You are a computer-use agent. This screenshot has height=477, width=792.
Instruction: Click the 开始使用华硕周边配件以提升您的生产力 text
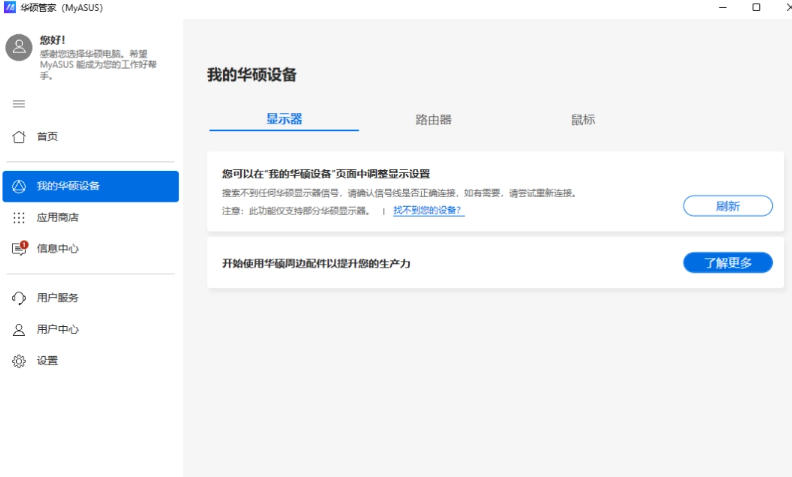point(316,263)
